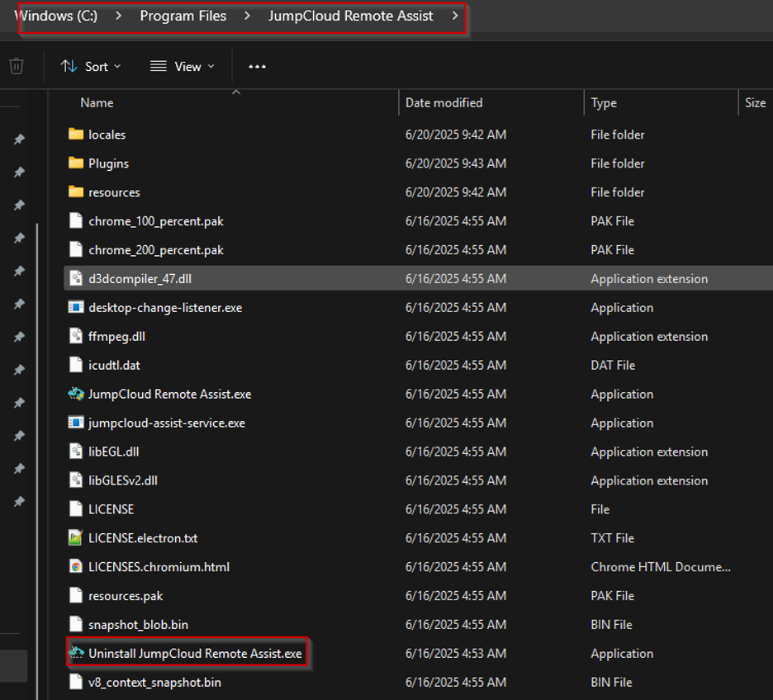Select the Plugins folder

tap(108, 163)
